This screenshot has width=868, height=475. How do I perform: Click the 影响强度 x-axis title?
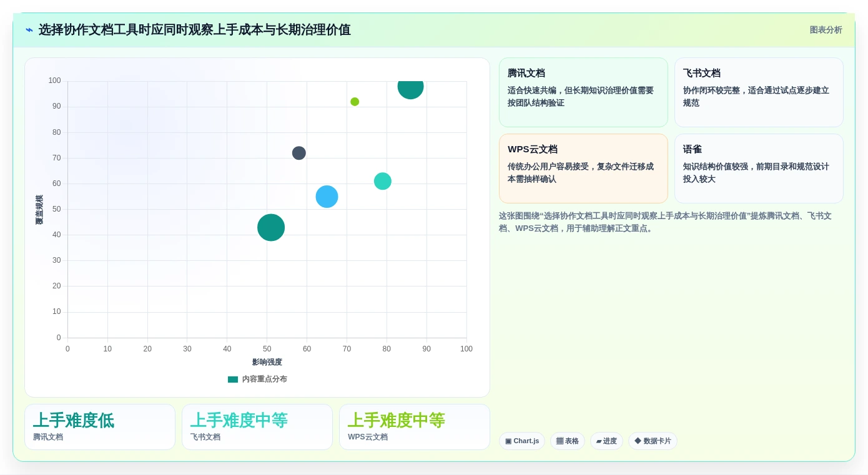point(267,362)
